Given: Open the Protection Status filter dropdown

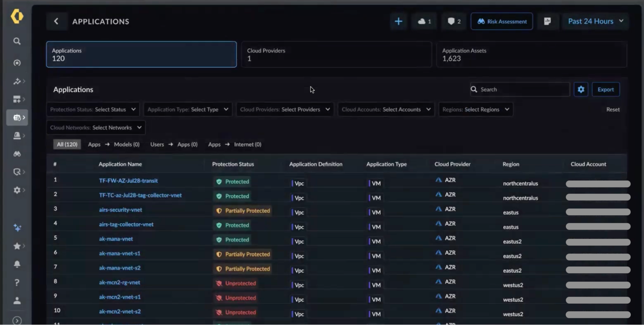Looking at the screenshot, I should point(93,110).
